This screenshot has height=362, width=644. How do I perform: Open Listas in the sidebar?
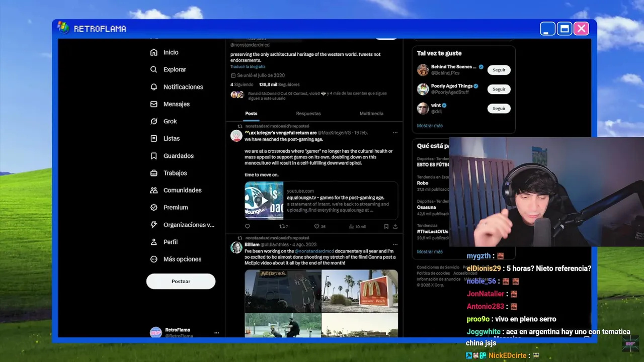pos(165,138)
